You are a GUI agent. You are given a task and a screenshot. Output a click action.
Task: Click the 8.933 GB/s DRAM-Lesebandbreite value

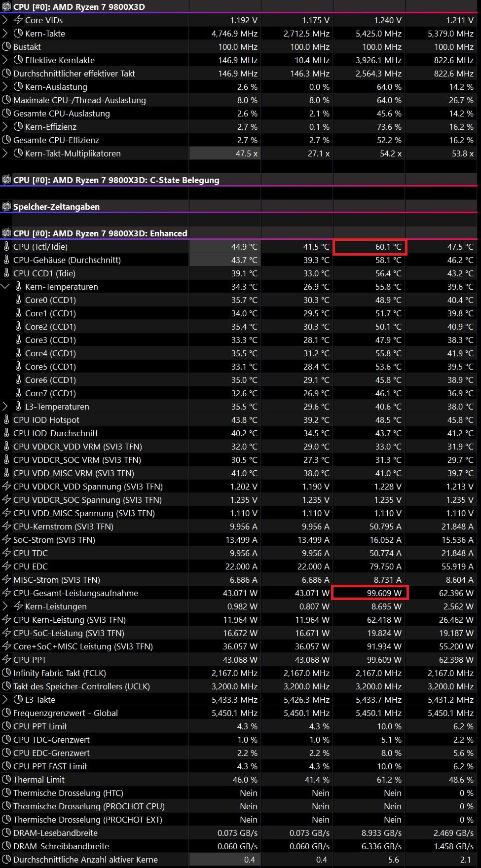tap(381, 833)
